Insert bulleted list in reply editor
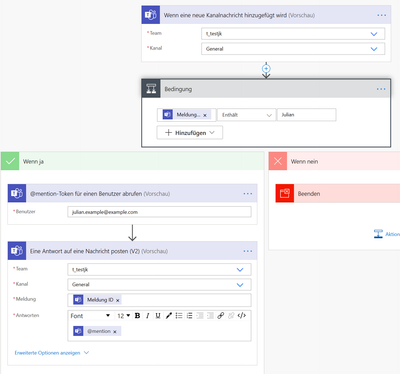Viewport: 400px width, 374px height. [179, 316]
